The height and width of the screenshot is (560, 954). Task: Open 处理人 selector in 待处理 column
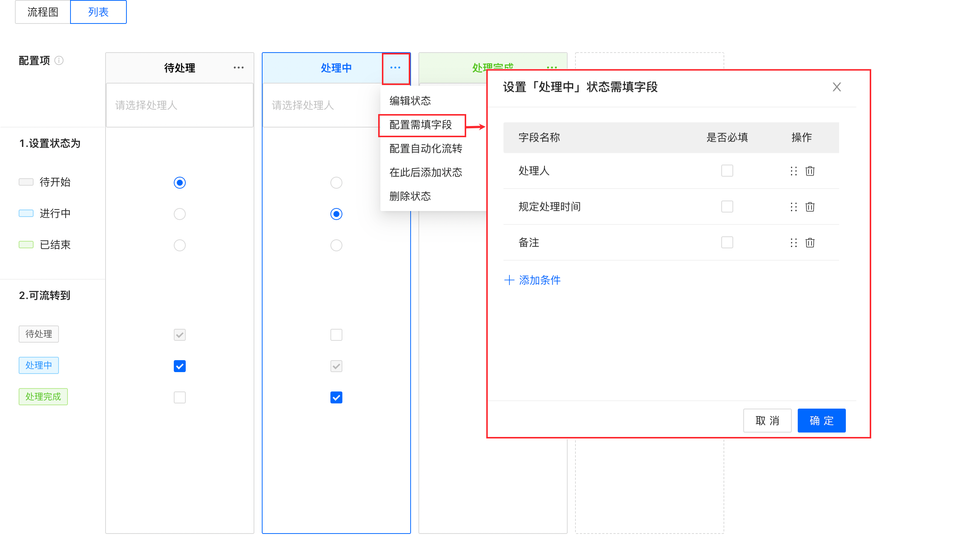click(x=179, y=105)
